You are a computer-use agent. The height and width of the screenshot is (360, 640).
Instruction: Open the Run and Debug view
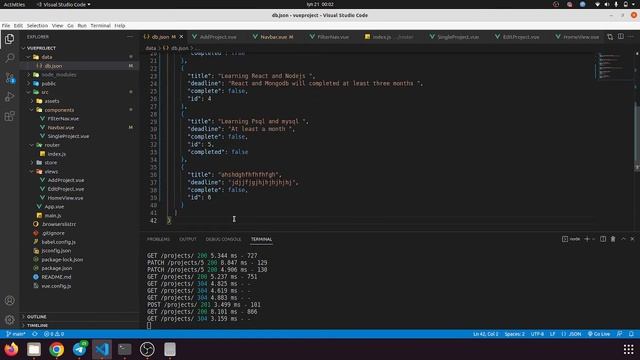click(x=9, y=97)
